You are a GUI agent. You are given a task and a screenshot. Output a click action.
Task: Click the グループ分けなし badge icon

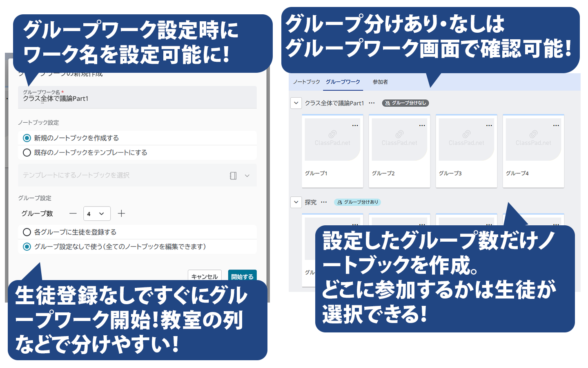click(x=388, y=103)
